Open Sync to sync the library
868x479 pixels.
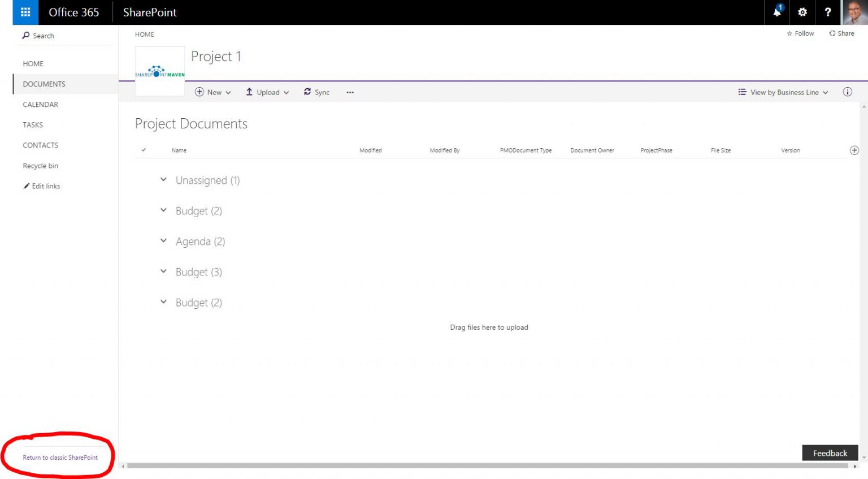316,92
